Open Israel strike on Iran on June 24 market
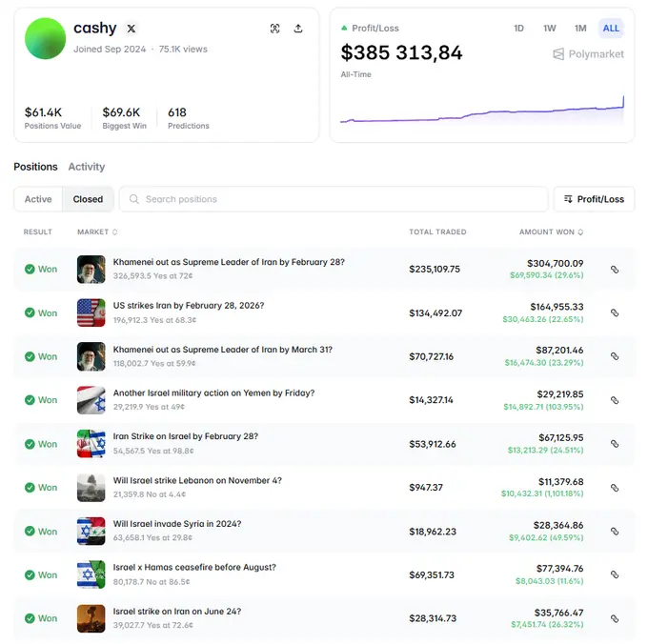The width and height of the screenshot is (648, 644). click(x=177, y=612)
